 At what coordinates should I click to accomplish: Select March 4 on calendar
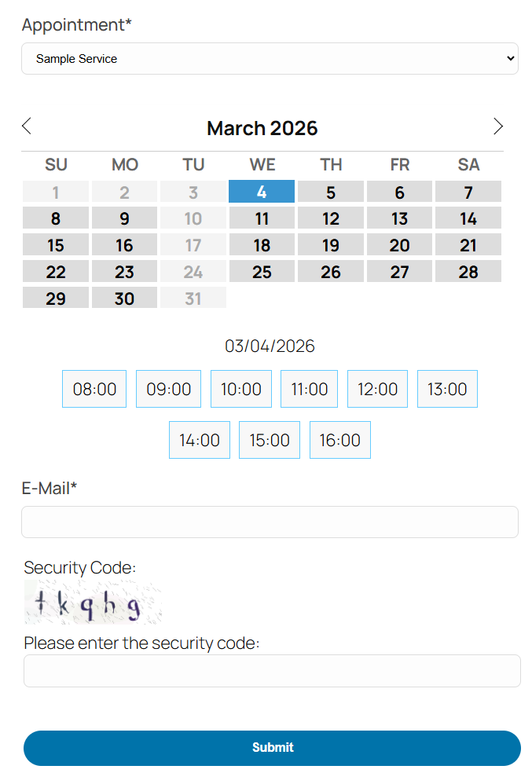pos(262,192)
